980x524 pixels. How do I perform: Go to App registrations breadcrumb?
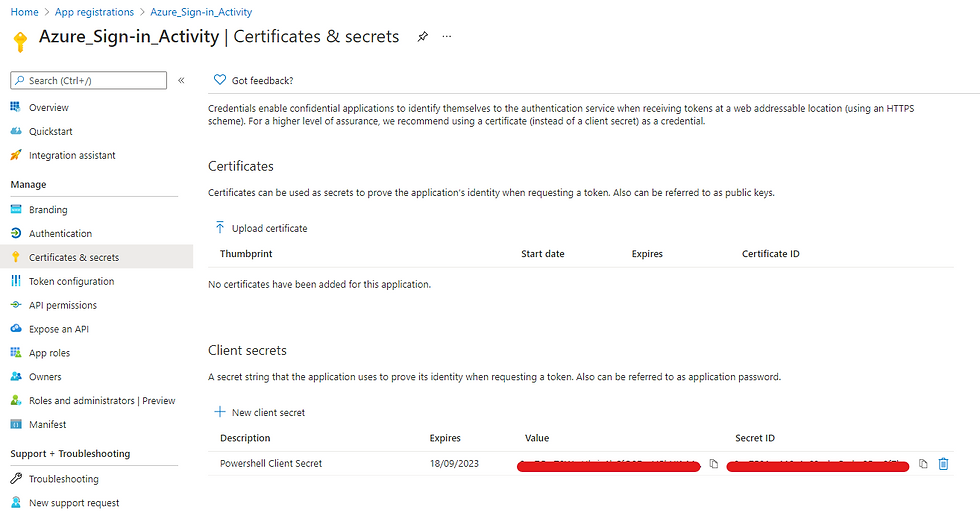[94, 12]
